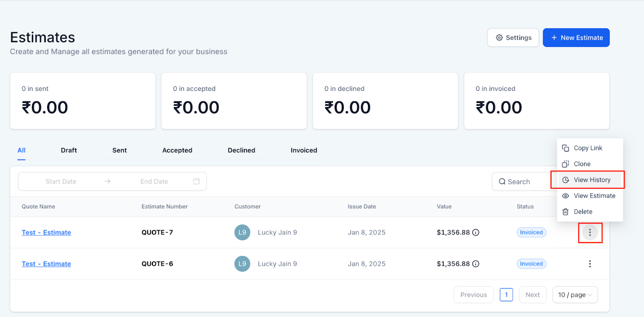Create a New Estimate
The width and height of the screenshot is (644, 317).
(576, 38)
